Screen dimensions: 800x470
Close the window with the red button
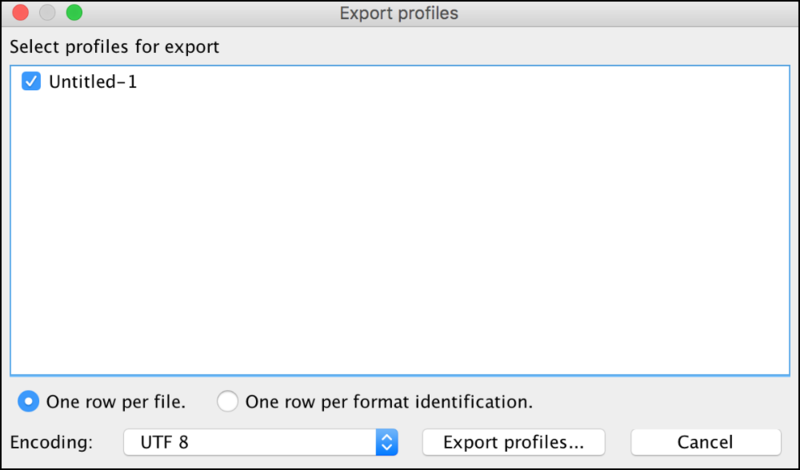coord(21,14)
